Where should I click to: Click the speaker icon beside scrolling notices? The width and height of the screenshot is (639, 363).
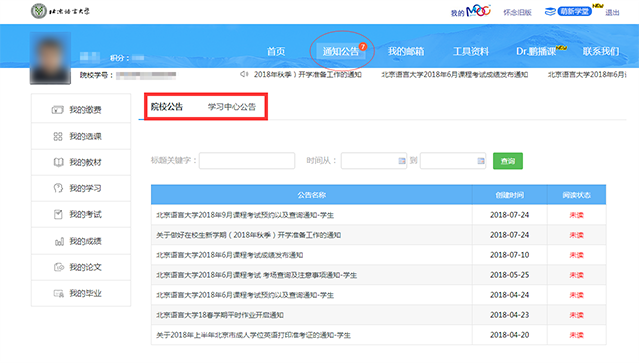click(244, 74)
